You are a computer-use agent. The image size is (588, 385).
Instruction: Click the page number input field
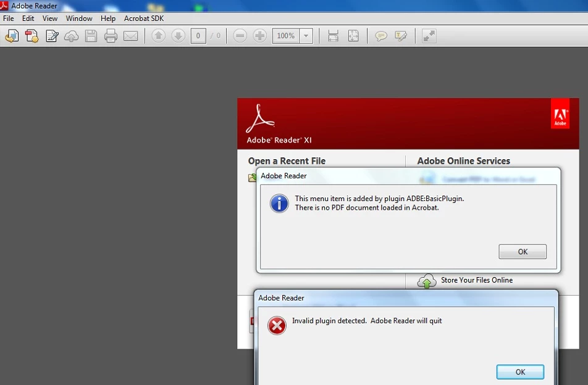(198, 36)
